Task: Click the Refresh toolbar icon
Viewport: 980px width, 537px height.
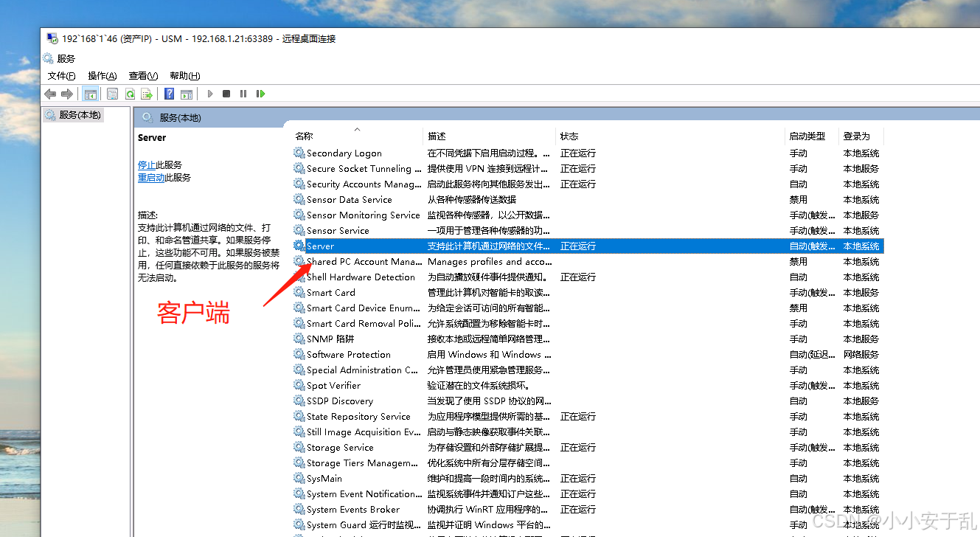Action: click(x=130, y=94)
